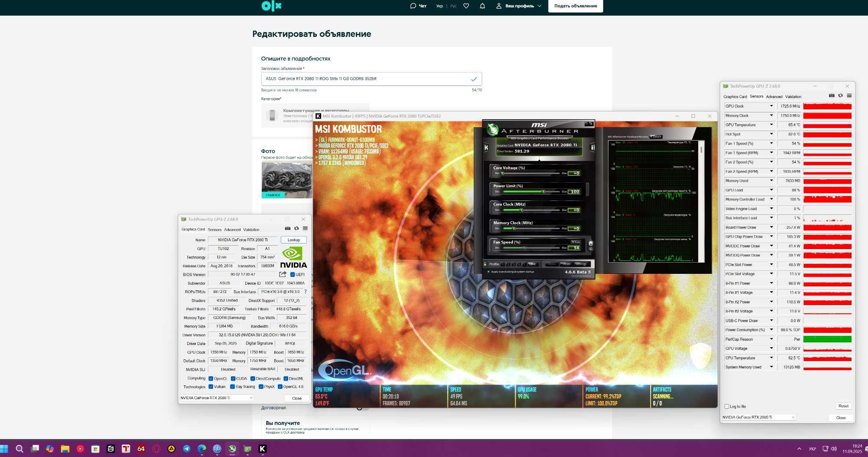
Task: Open qBittorrent from taskbar
Action: (217, 449)
